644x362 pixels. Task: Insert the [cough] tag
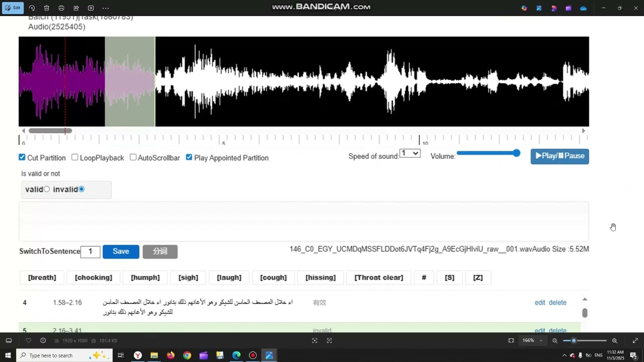click(x=273, y=278)
